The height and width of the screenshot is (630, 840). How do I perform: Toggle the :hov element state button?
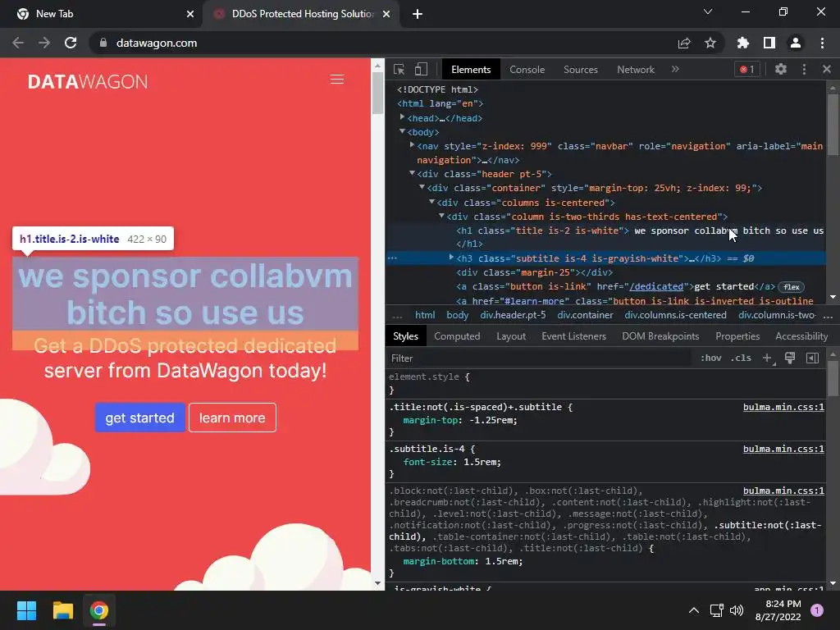(711, 358)
